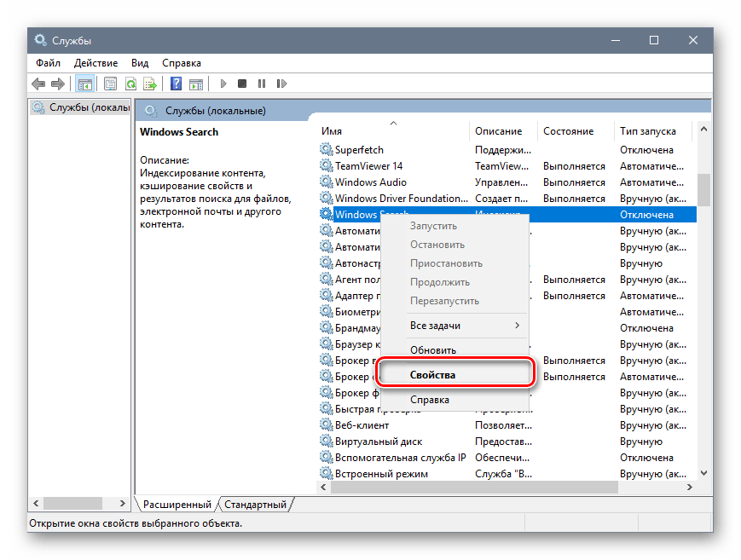
Task: Click the gear icon beside Windows Search
Action: pyautogui.click(x=326, y=214)
